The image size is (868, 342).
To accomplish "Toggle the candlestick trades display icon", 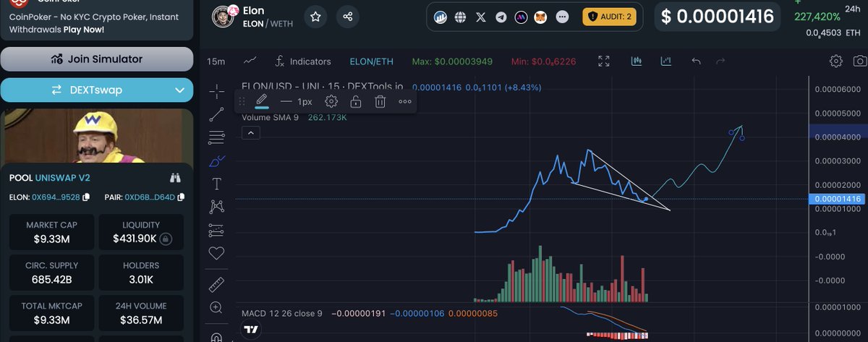I will click(x=637, y=61).
